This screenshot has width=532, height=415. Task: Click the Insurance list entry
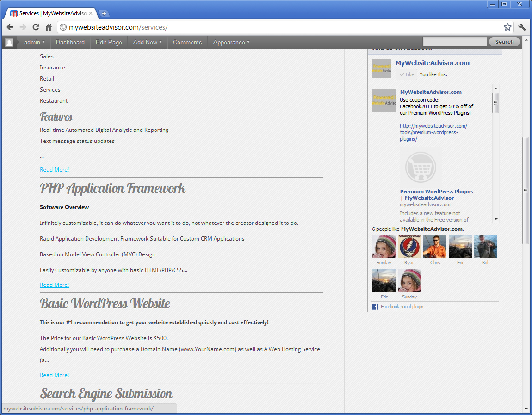52,68
